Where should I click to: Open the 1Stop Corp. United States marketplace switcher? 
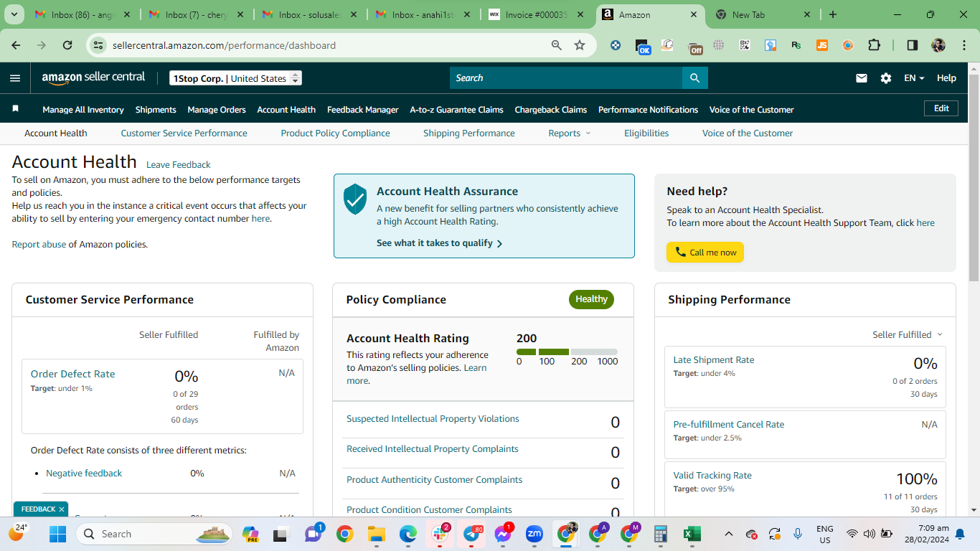tap(236, 78)
